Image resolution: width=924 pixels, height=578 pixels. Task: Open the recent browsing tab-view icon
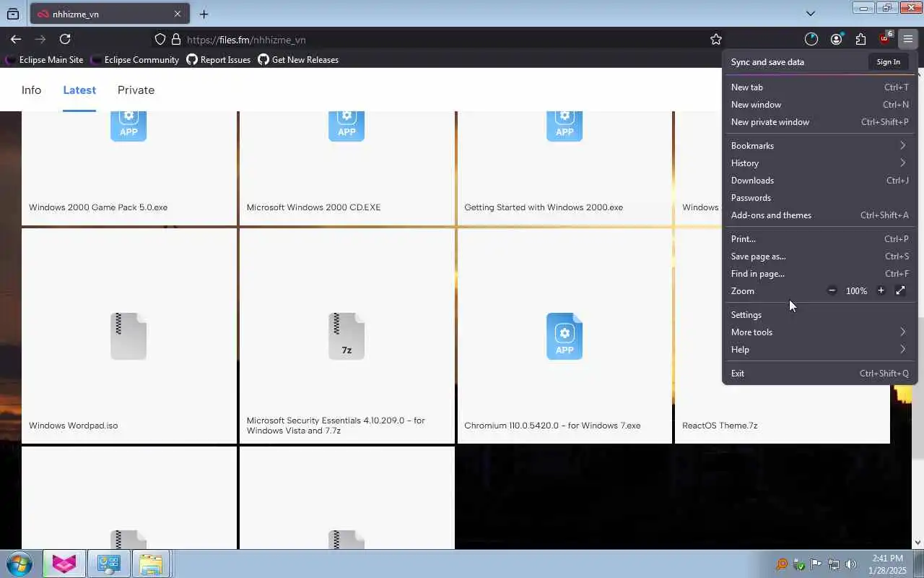pyautogui.click(x=13, y=14)
